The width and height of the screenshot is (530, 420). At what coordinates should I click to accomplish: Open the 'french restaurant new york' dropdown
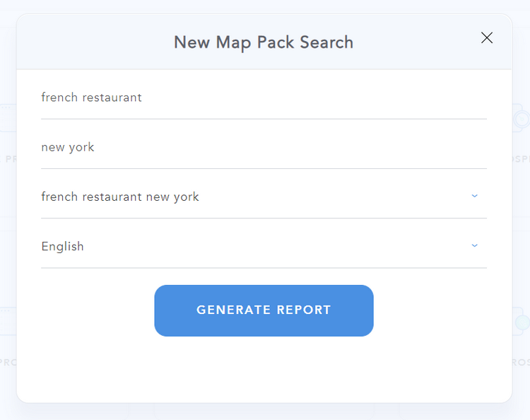pos(264,197)
